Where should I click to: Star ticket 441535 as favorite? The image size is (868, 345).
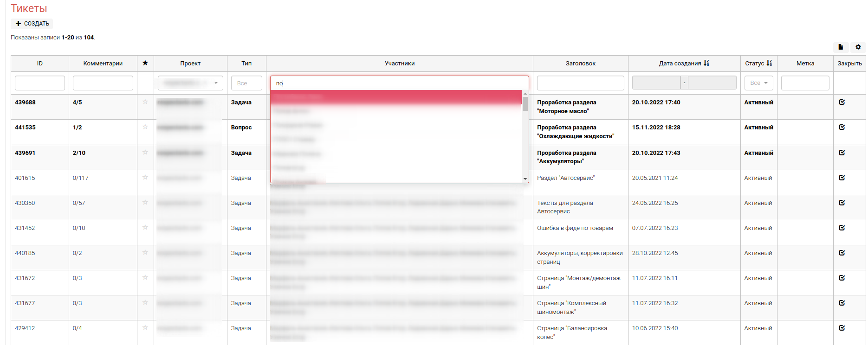[145, 127]
